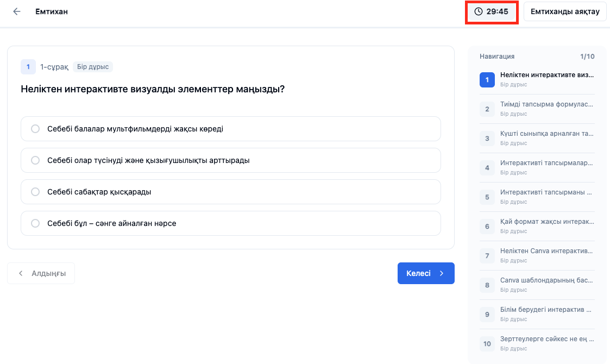This screenshot has height=364, width=610.
Task: Open question 6 Қай формат жақсы интерак...
Action: pyautogui.click(x=537, y=226)
